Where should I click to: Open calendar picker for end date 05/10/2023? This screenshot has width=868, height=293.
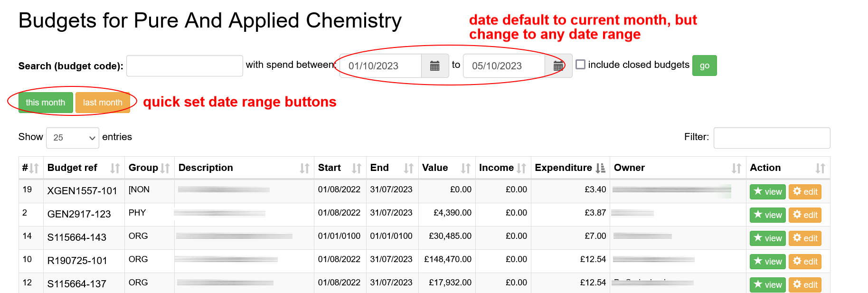coord(558,66)
